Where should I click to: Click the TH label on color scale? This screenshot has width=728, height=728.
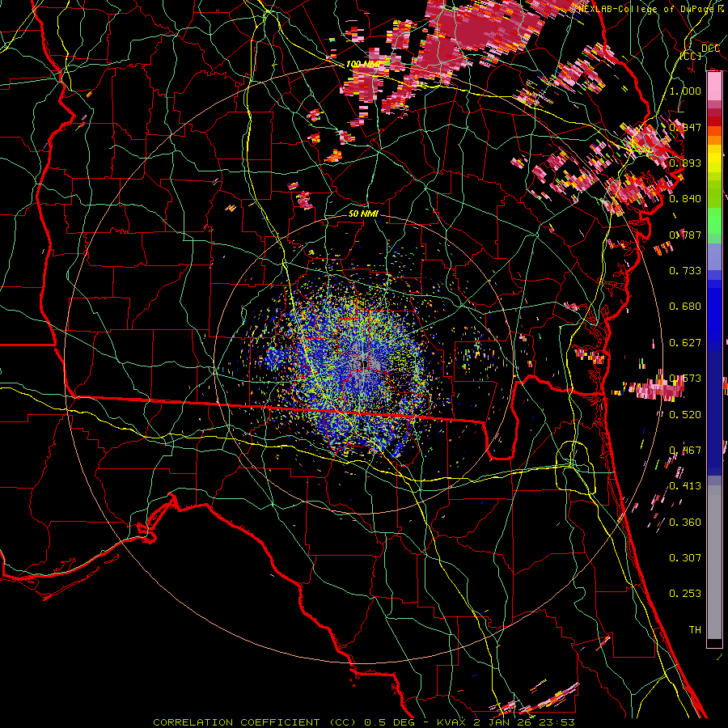(695, 630)
